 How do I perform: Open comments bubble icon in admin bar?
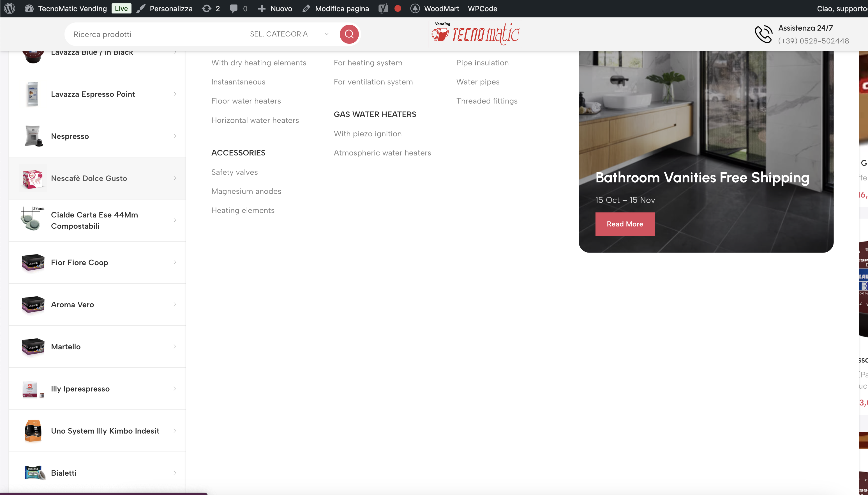coord(234,8)
